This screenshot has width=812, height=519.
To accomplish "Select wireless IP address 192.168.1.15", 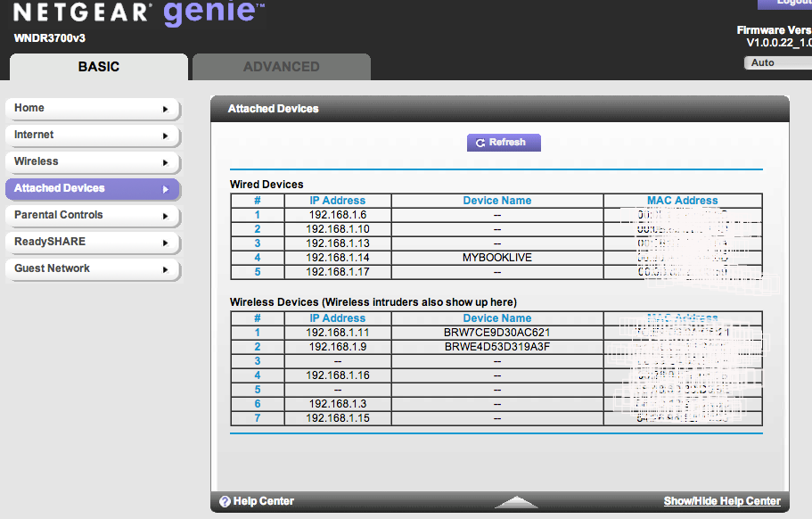I will click(338, 418).
